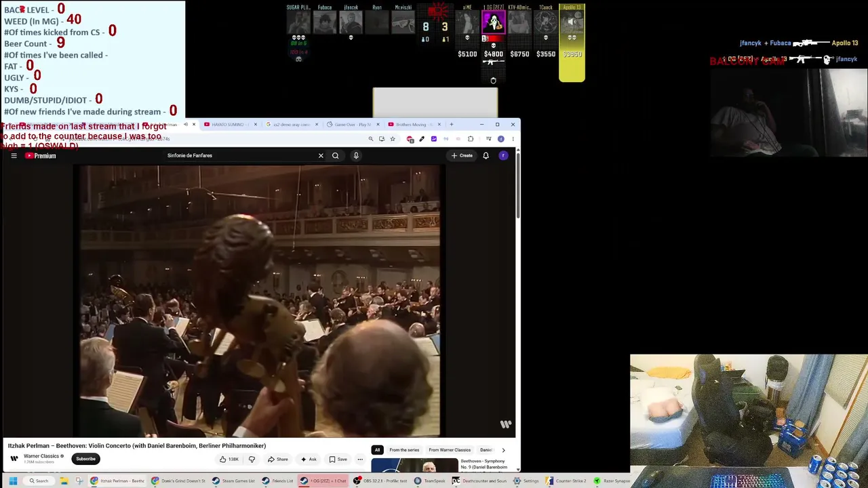Click the YouTube search magnifier button
This screenshot has height=488, width=868.
[x=335, y=156]
